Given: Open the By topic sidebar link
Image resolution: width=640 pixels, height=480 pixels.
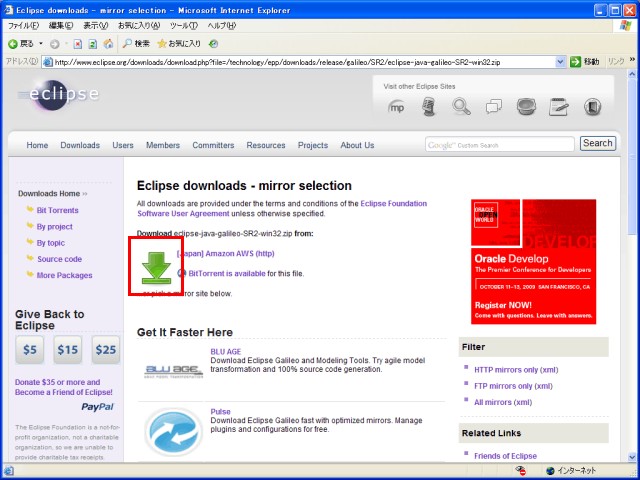Looking at the screenshot, I should (51, 243).
